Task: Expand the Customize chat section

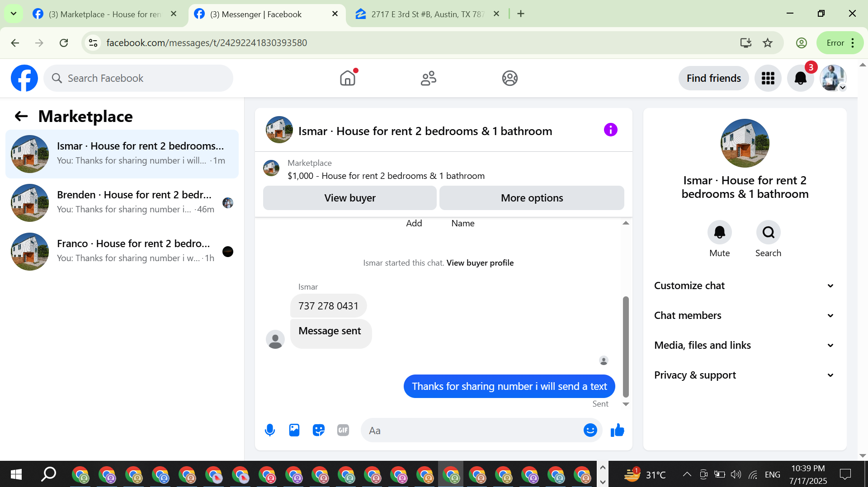Action: coord(744,286)
